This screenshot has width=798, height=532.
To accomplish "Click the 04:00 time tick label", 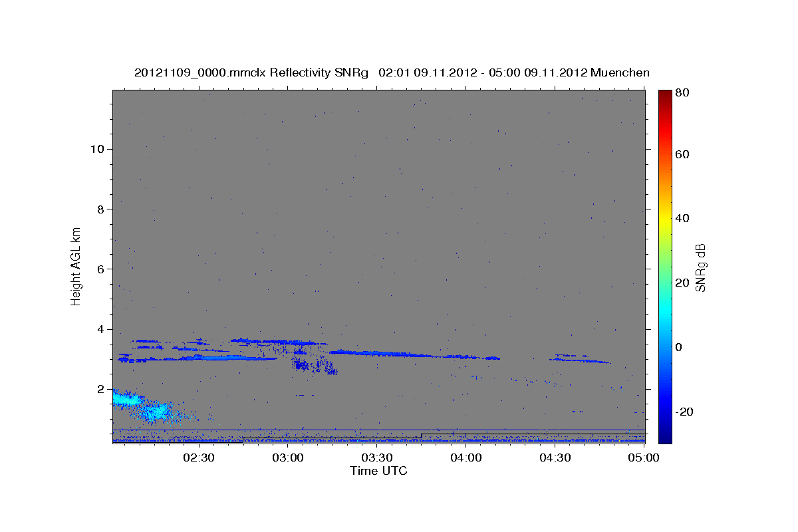I will pos(466,458).
